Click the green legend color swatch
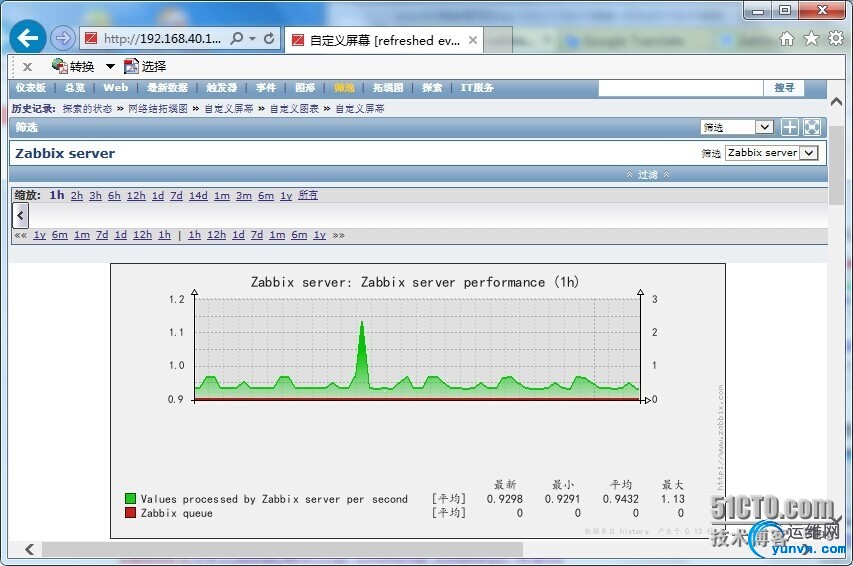The width and height of the screenshot is (853, 566). 130,499
